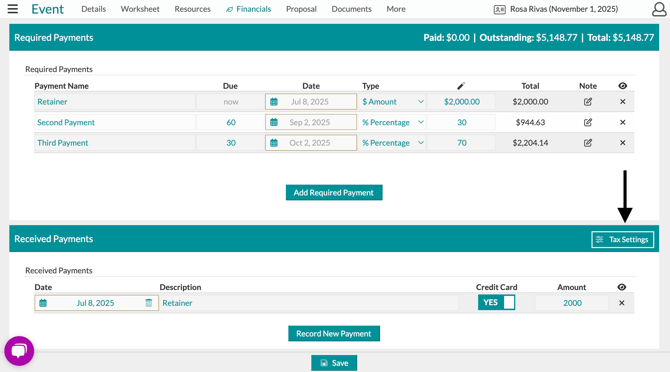Open Tax Settings
The height and width of the screenshot is (372, 670).
pyautogui.click(x=623, y=240)
